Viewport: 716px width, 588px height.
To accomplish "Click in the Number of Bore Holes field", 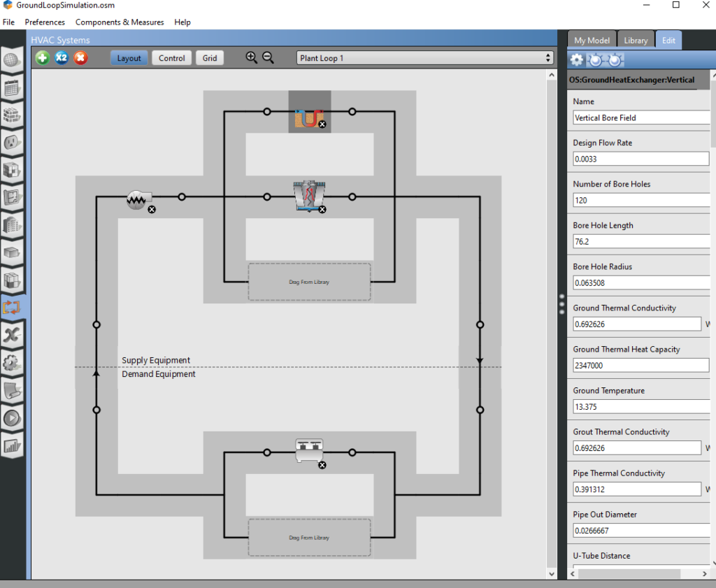I will tap(640, 200).
